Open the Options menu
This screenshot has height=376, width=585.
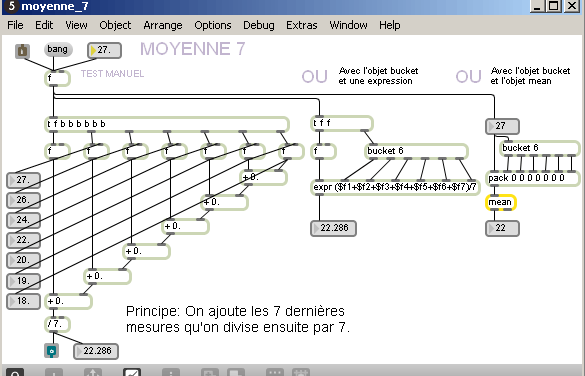tap(213, 25)
